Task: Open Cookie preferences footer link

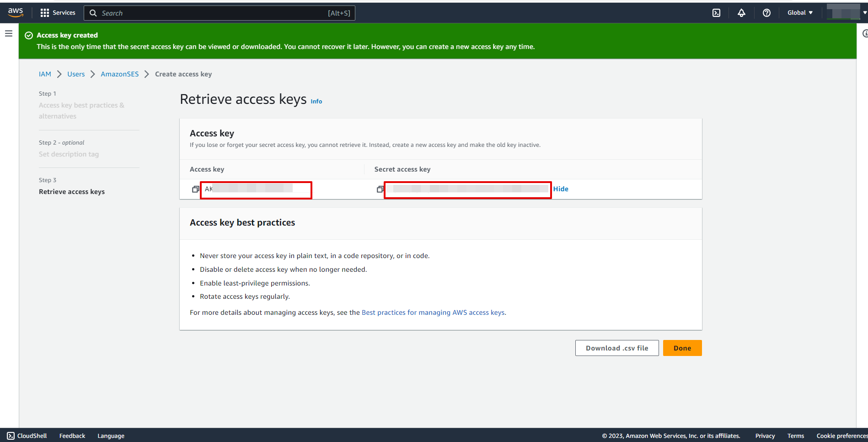Action: click(842, 436)
